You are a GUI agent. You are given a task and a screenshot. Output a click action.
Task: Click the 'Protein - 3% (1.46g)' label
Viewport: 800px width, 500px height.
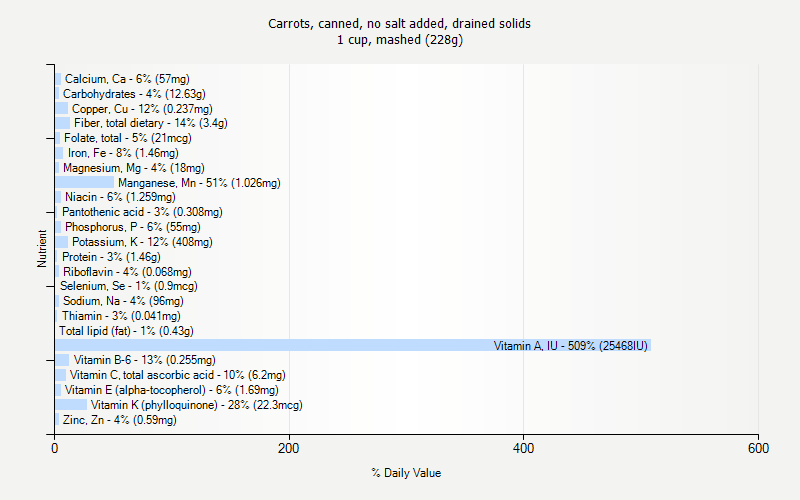111,257
